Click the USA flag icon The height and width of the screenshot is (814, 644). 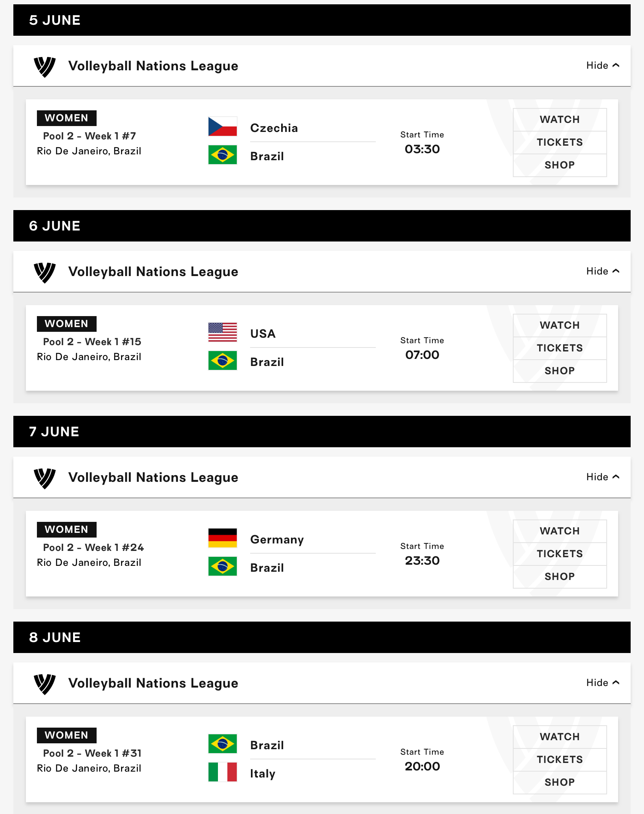tap(223, 332)
